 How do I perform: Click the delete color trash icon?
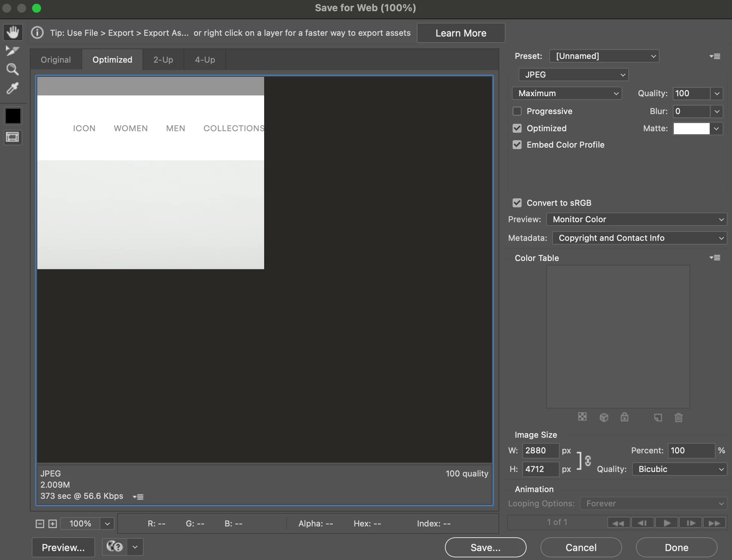point(678,418)
